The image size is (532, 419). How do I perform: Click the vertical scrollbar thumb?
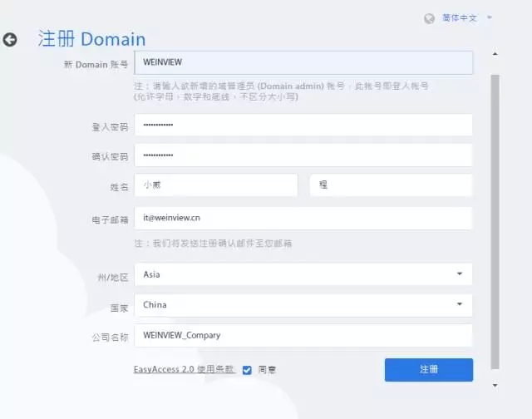pyautogui.click(x=495, y=222)
